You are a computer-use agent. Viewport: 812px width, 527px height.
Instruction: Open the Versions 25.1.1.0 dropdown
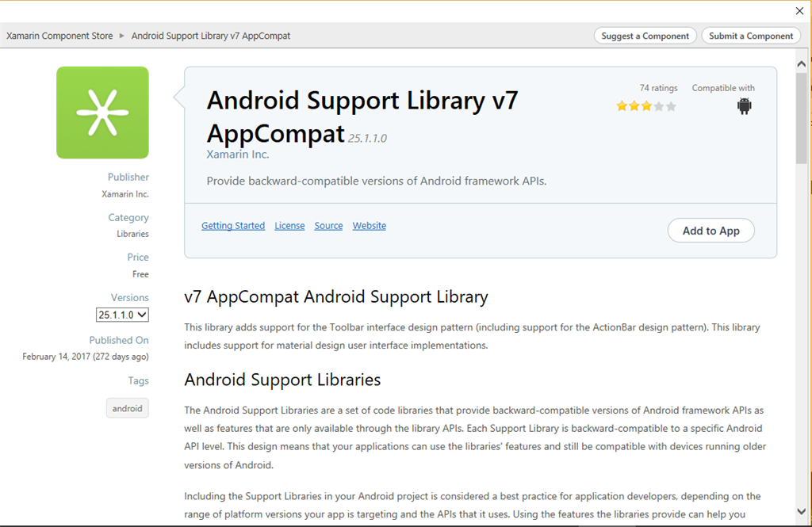[122, 315]
